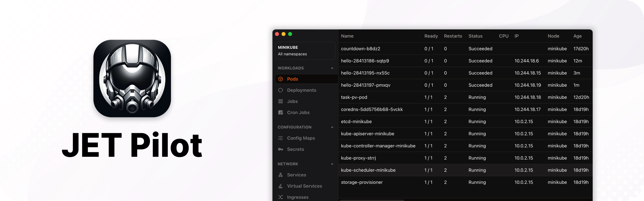
Task: Click the JET Pilot helmet app logo
Action: click(132, 78)
